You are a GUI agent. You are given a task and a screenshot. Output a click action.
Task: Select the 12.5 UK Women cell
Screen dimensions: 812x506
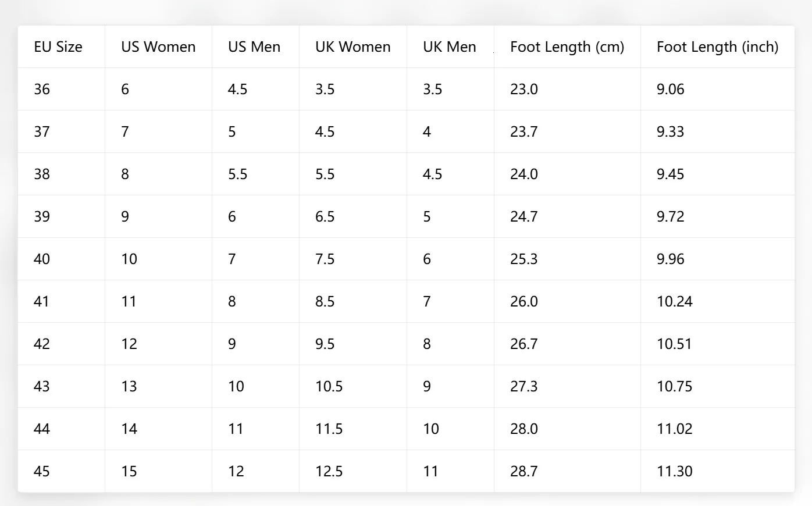click(352, 472)
